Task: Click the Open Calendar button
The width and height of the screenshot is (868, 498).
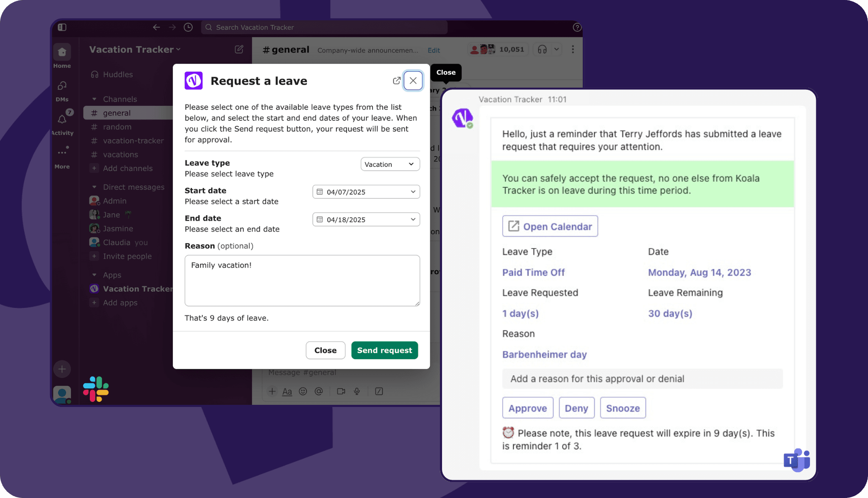Action: pyautogui.click(x=550, y=226)
